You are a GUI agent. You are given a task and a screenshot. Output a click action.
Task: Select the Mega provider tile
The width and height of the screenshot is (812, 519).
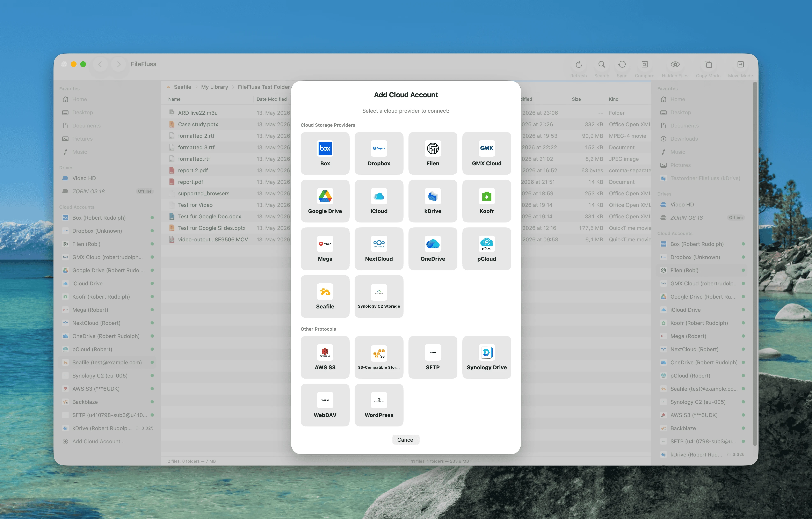point(325,249)
